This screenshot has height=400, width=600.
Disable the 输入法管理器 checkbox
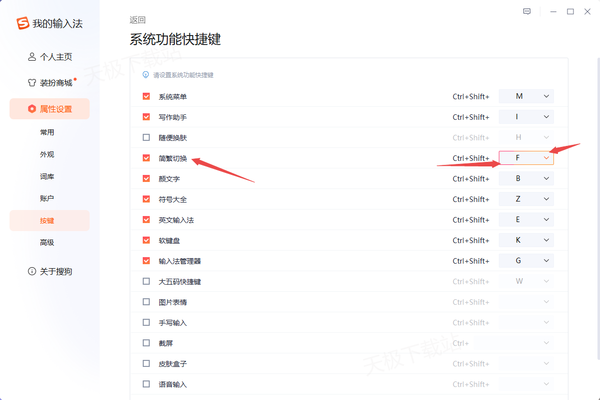coord(147,261)
